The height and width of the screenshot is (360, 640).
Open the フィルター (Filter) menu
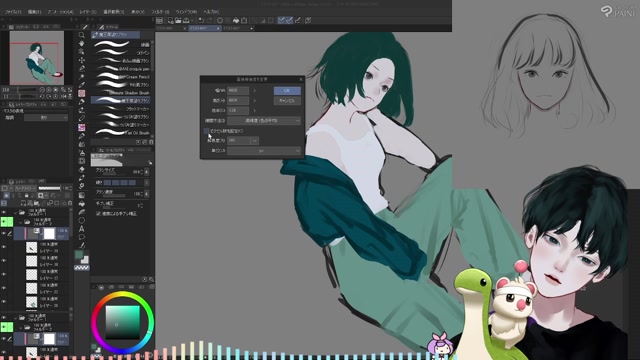[160, 12]
